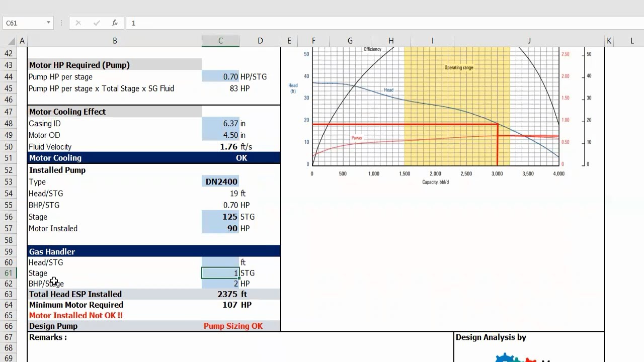Select column I header
Image resolution: width=644 pixels, height=362 pixels.
click(432, 41)
